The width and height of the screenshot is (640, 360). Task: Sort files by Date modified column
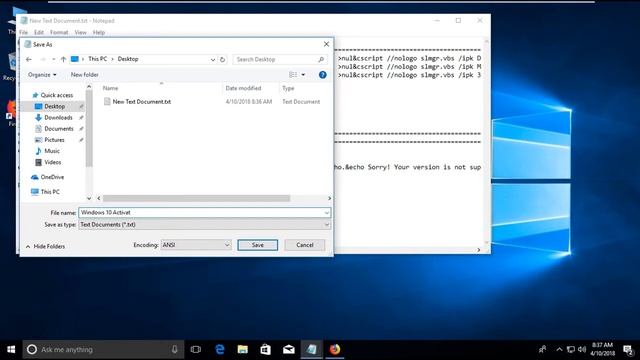(243, 88)
